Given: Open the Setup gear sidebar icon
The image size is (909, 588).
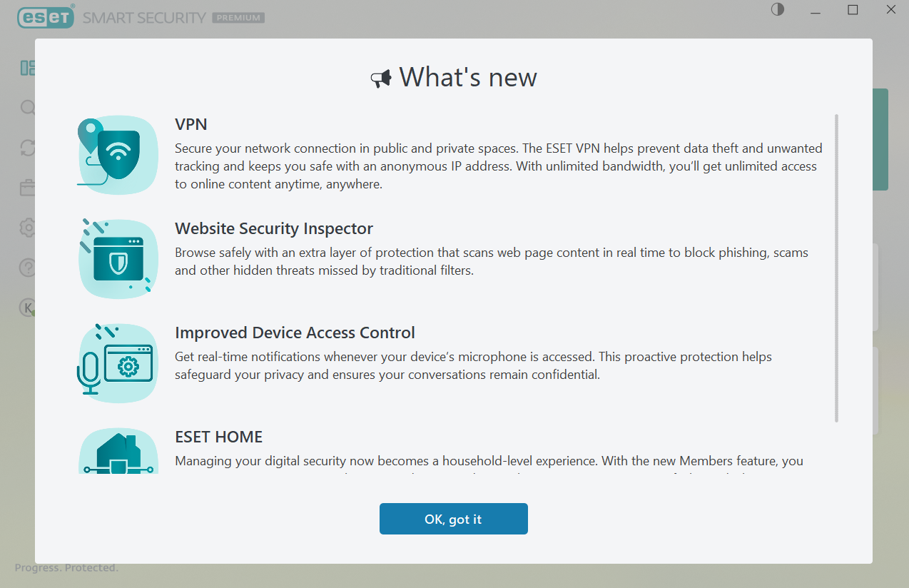Looking at the screenshot, I should [x=28, y=228].
